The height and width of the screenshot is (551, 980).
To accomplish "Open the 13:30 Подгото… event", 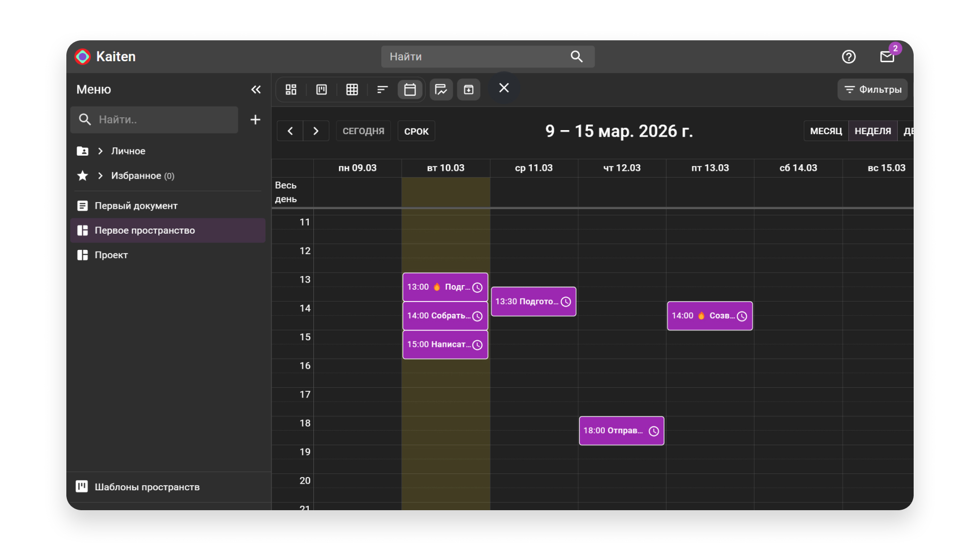I will coord(533,302).
